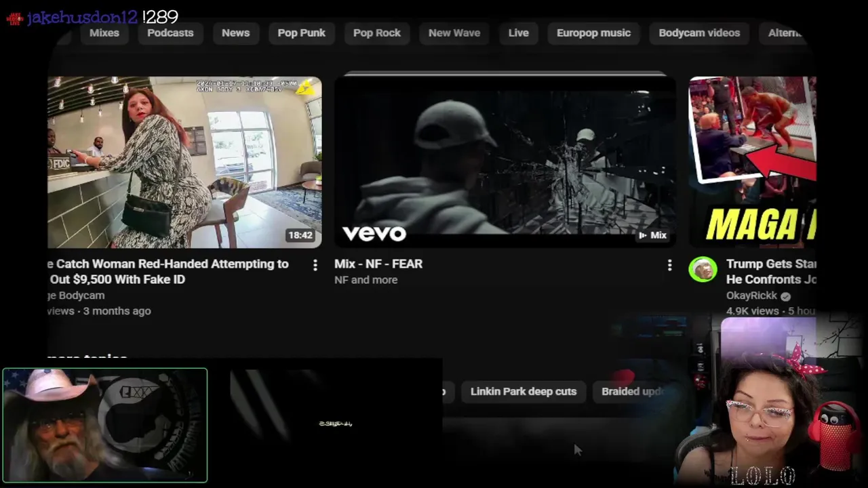Open the OkayRickk channel avatar
This screenshot has width=868, height=488.
[703, 270]
